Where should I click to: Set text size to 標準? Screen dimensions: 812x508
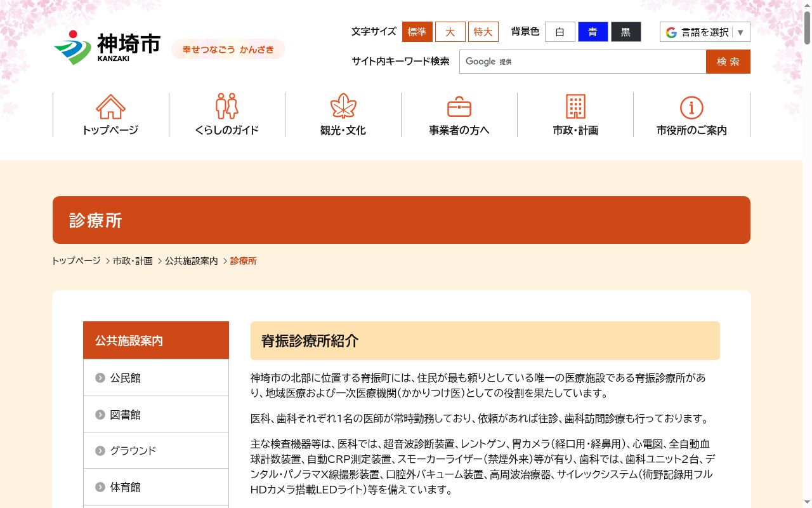pyautogui.click(x=417, y=32)
